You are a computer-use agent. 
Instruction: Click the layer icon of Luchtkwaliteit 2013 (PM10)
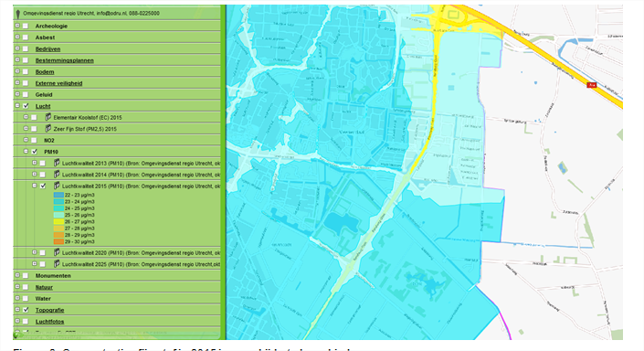pos(57,164)
